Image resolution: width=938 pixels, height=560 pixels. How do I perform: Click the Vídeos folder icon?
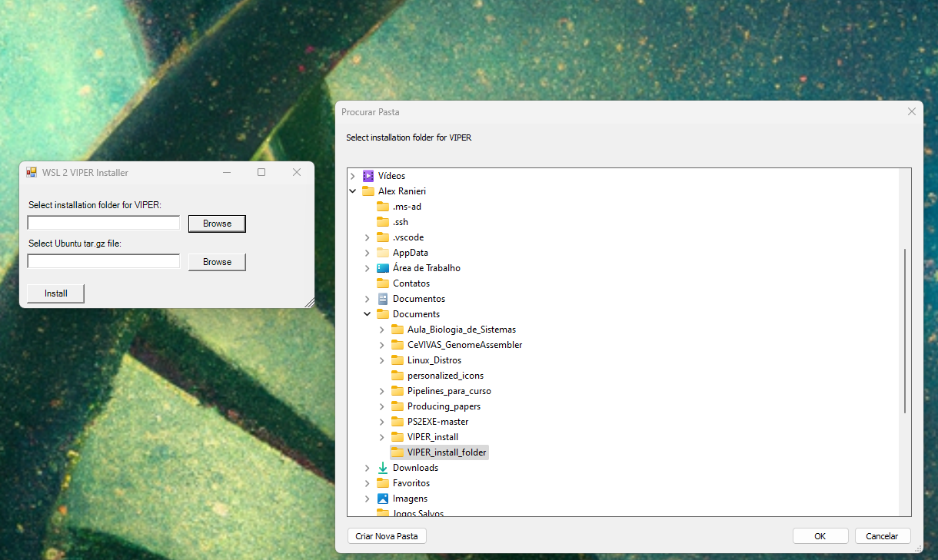tap(368, 176)
